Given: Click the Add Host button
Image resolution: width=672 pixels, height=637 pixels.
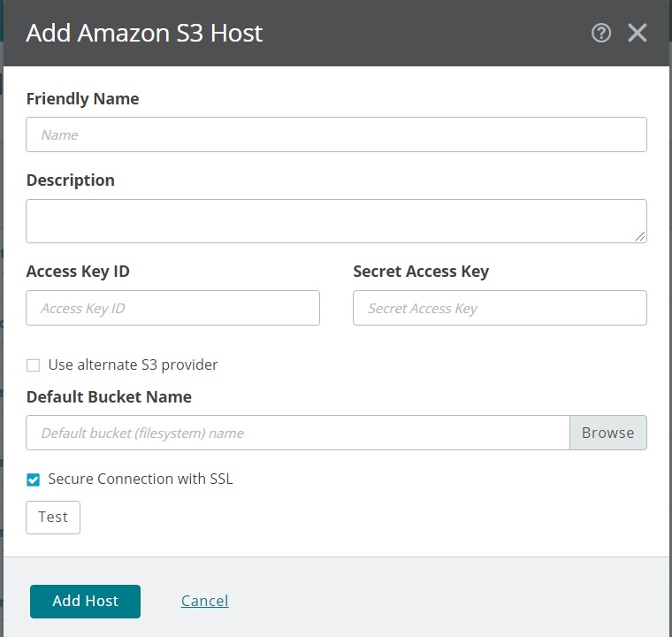Looking at the screenshot, I should (85, 601).
